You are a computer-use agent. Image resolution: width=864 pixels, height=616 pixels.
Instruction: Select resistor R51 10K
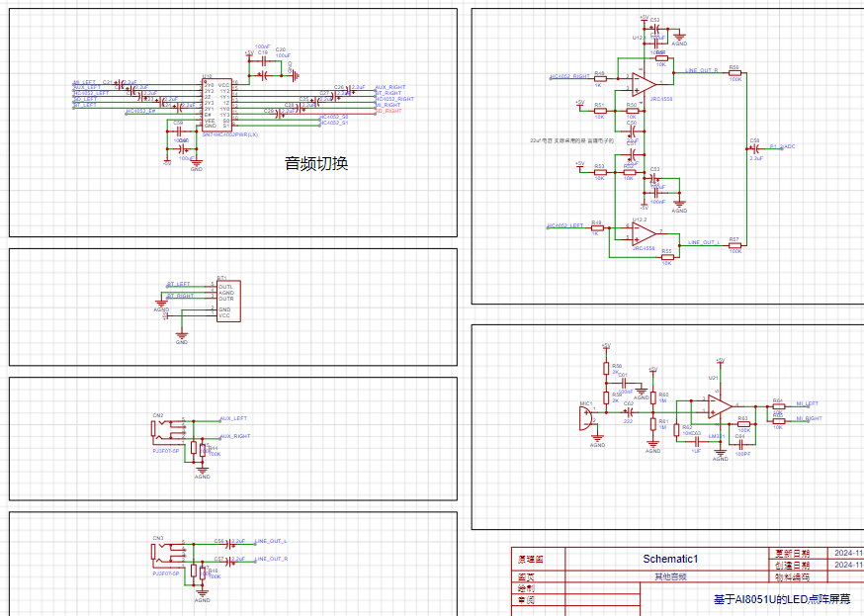[599, 110]
